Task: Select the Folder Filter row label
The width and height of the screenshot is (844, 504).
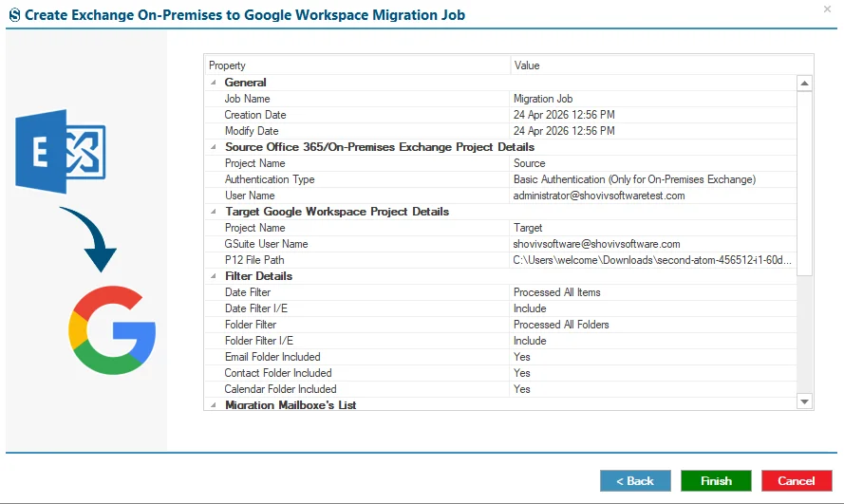Action: pyautogui.click(x=251, y=325)
